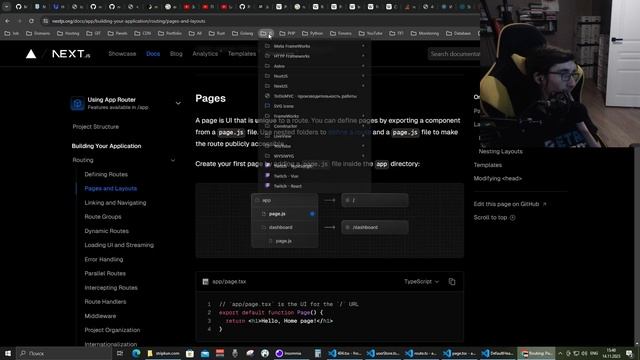
Task: Open the Portfolio bookmarks folder
Action: click(170, 33)
